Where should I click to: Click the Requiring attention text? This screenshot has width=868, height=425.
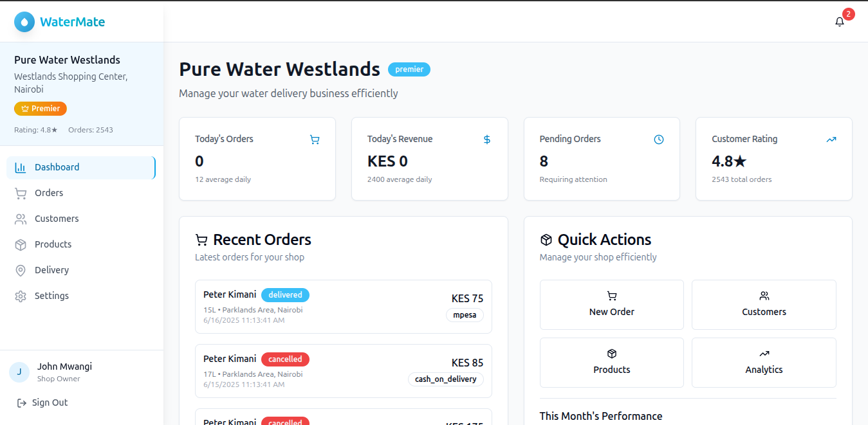coord(573,179)
